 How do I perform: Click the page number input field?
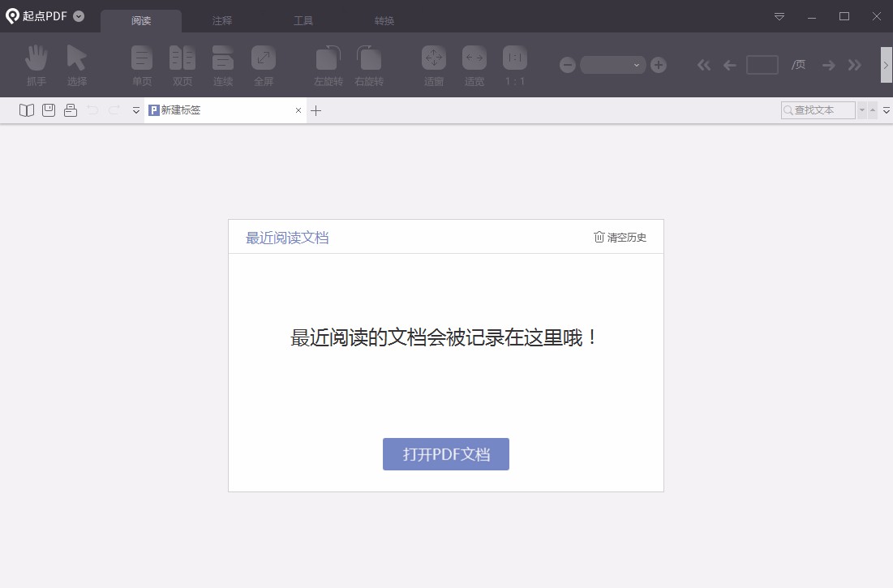point(762,65)
